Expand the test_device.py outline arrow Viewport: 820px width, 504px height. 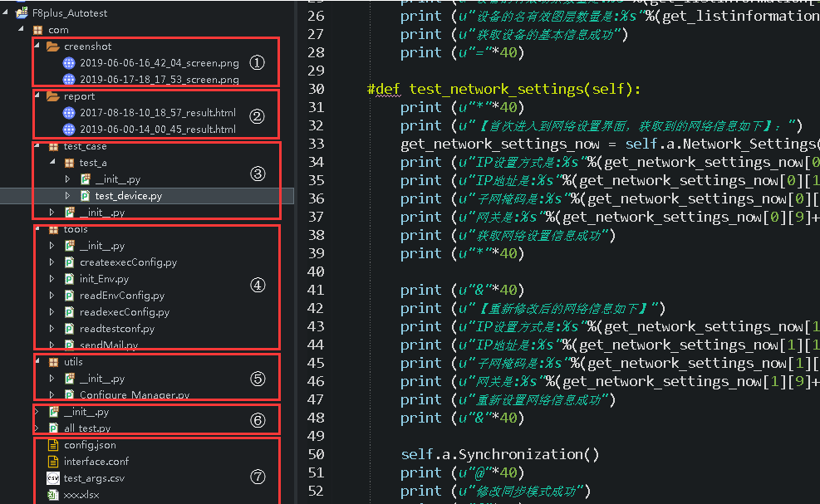[67, 195]
